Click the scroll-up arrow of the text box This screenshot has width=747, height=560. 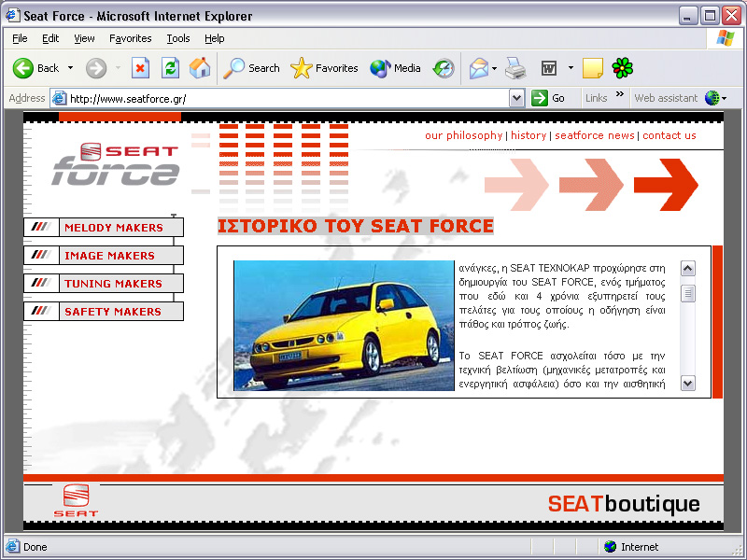click(x=687, y=269)
